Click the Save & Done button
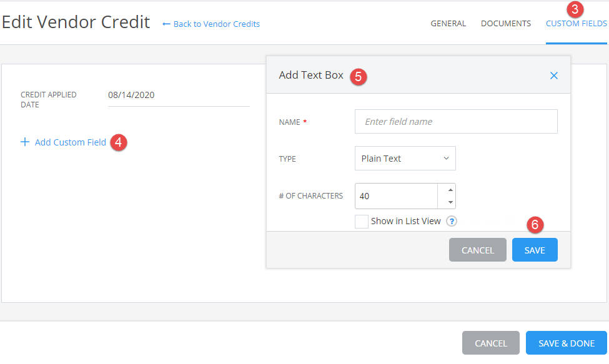 (x=567, y=343)
